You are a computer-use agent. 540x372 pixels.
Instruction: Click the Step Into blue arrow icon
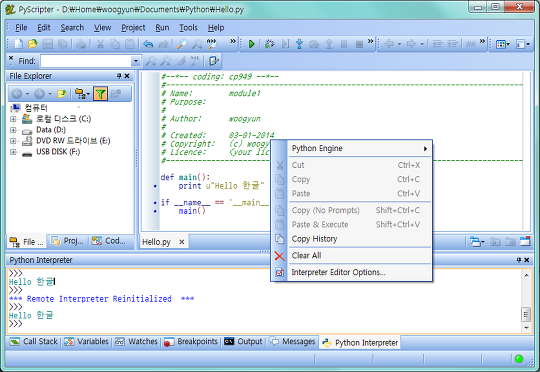(299, 44)
